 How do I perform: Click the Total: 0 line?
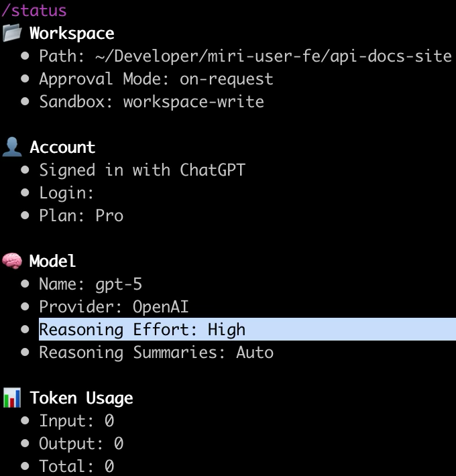[x=76, y=467]
